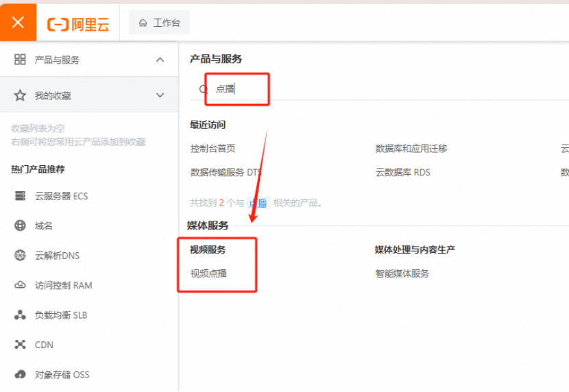Viewport: 569px width, 392px height.
Task: Click the 访问控制 RAM cloud icon
Action: (x=20, y=285)
